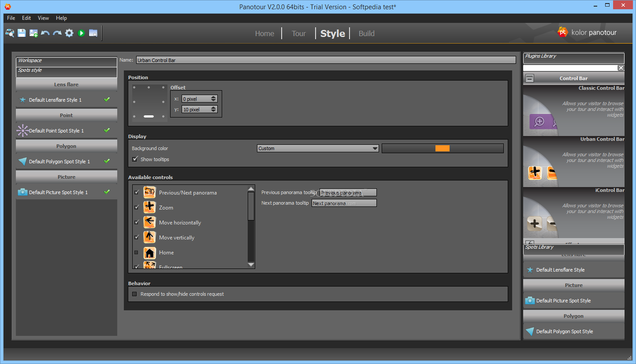Click the Save floppy disk icon
636x364 pixels.
click(x=22, y=33)
